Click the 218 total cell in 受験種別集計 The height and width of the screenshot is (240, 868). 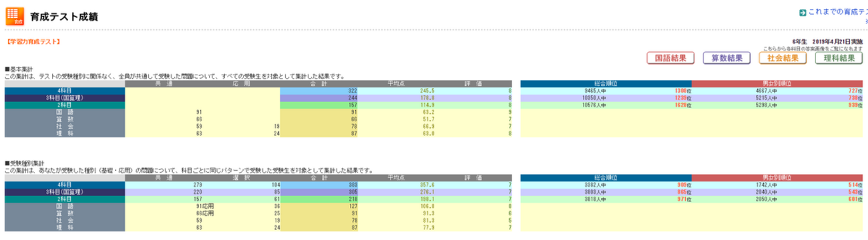click(319, 199)
